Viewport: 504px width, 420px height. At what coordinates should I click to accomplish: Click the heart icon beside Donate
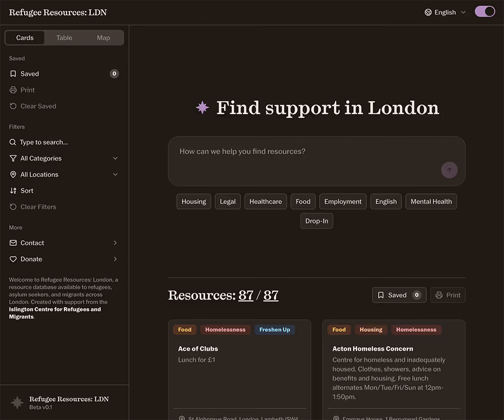coord(13,259)
